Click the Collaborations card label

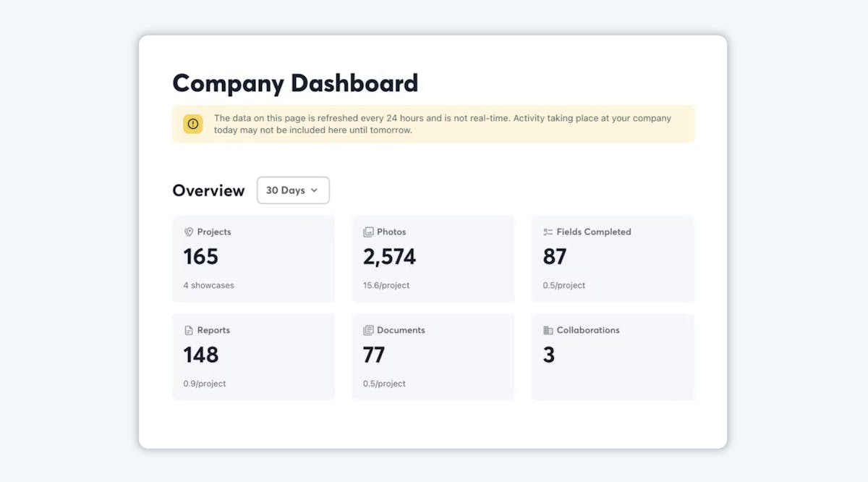coord(588,330)
